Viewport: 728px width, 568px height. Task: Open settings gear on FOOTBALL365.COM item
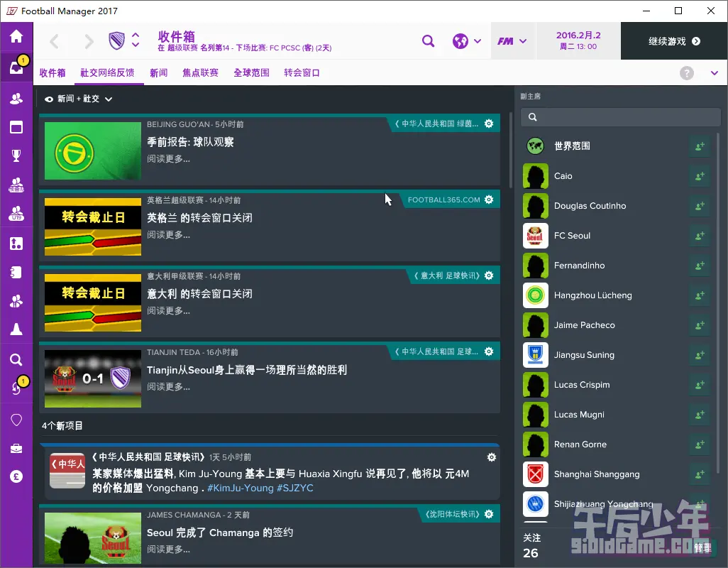point(489,200)
